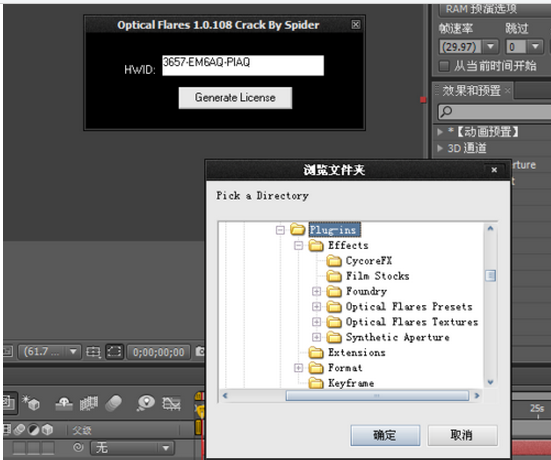The height and width of the screenshot is (460, 551).
Task: Click the scroll-left arrow in folder tree
Action: pos(225,396)
